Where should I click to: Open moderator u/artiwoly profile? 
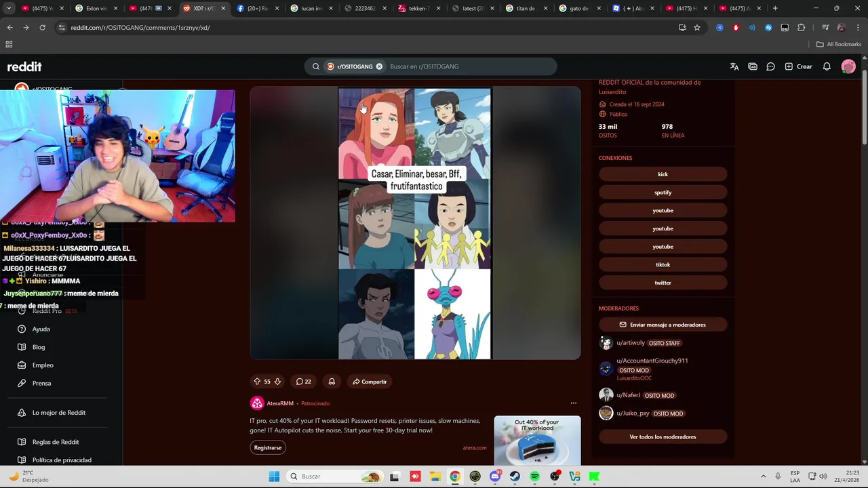point(631,343)
